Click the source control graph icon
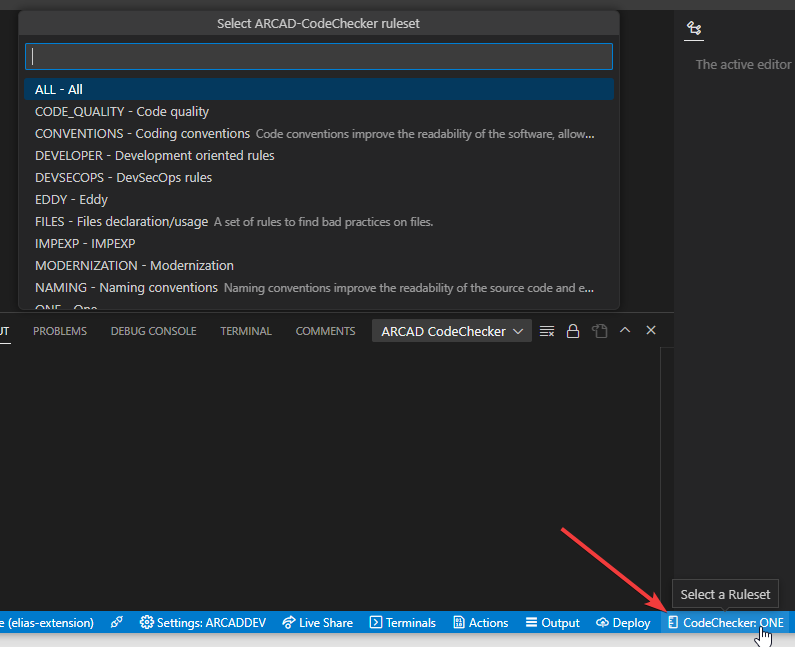795x647 pixels. coord(694,28)
